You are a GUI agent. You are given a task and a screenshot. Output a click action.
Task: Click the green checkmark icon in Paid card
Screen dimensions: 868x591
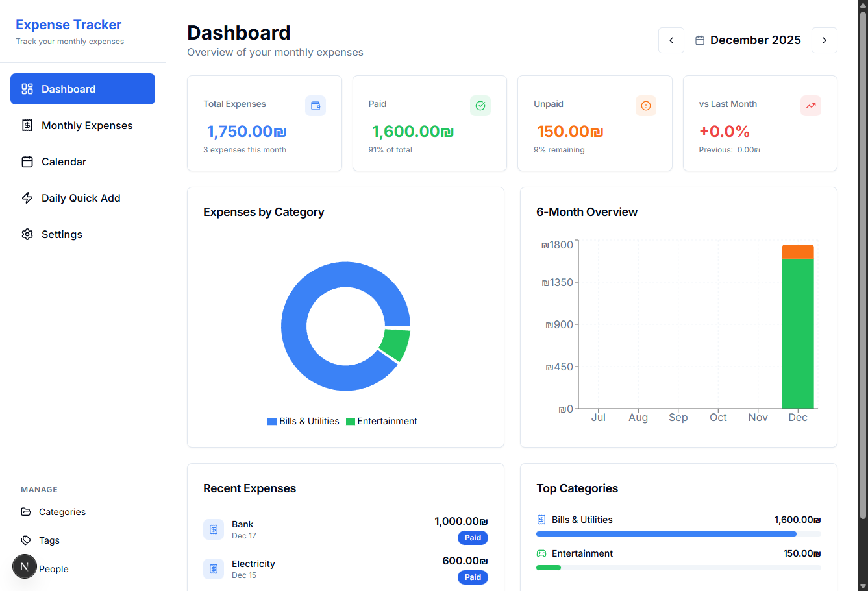tap(480, 106)
